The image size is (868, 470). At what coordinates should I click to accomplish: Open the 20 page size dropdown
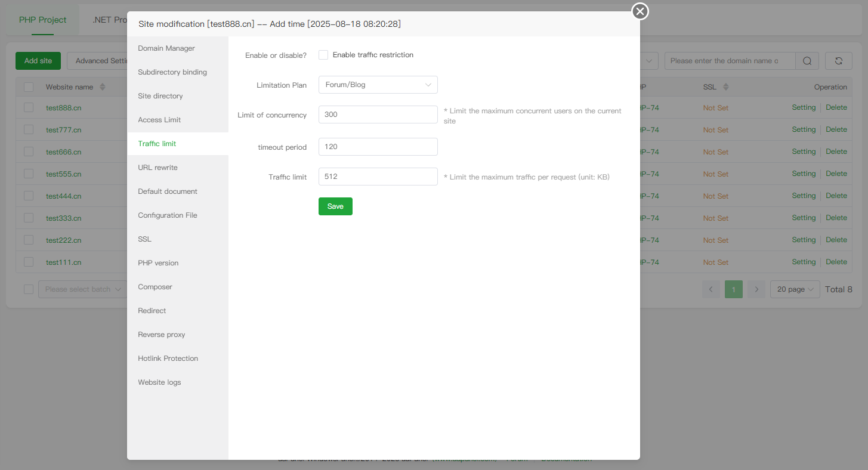pyautogui.click(x=795, y=289)
